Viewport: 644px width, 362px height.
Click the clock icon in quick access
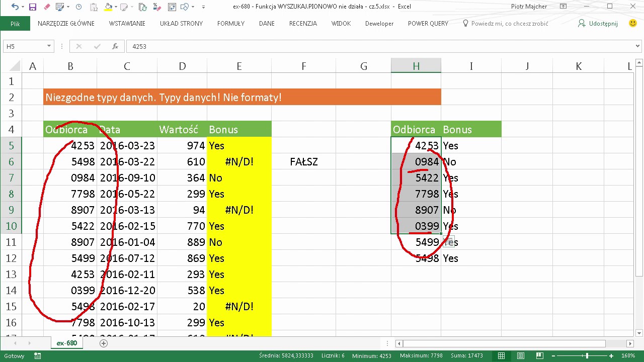point(78,7)
